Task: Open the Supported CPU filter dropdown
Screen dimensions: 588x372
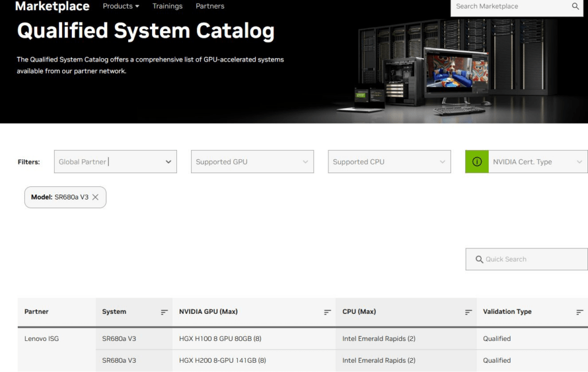Action: (389, 162)
